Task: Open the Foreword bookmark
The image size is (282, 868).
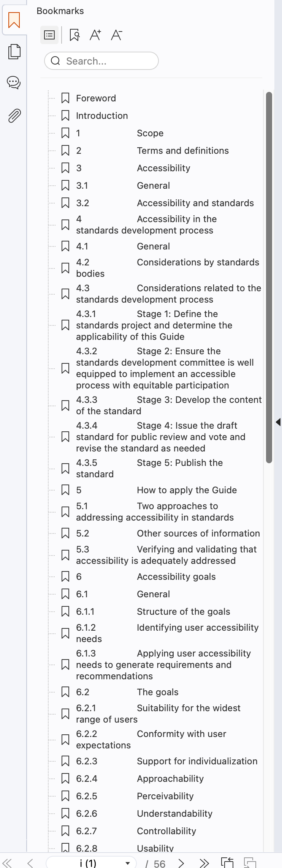Action: pos(96,98)
